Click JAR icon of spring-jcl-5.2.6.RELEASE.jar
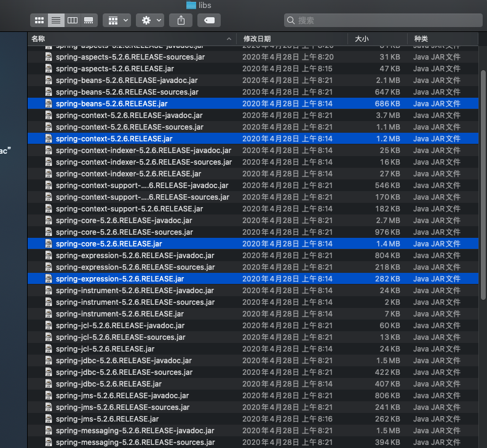 click(x=49, y=348)
